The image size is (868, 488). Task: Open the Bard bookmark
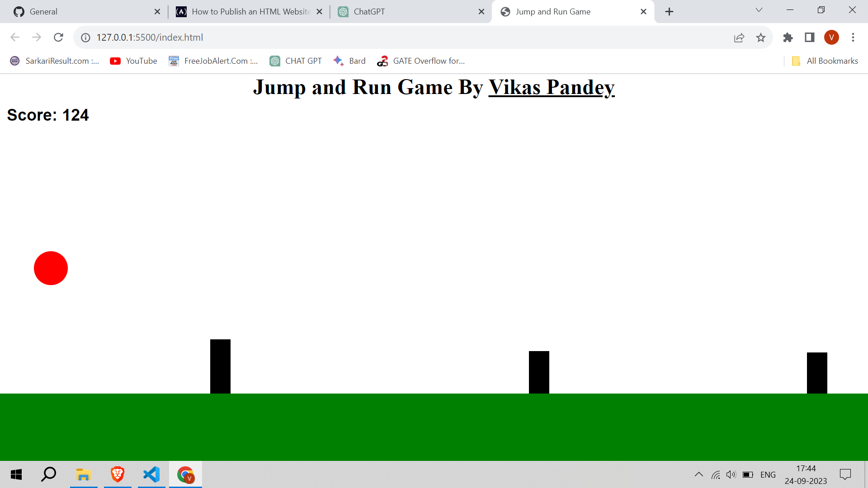click(349, 61)
